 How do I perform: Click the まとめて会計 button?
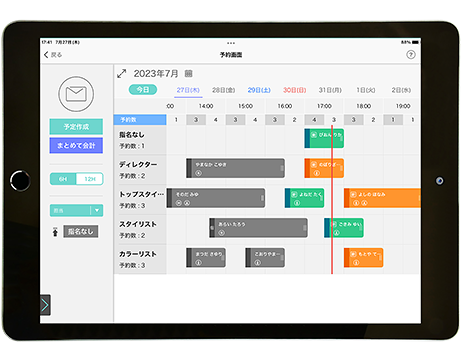[76, 145]
